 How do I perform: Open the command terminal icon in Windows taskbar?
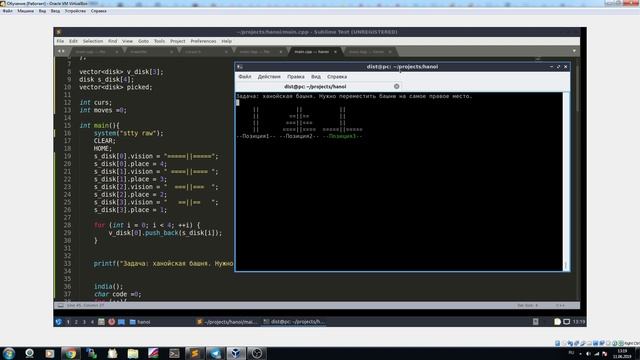(174, 353)
